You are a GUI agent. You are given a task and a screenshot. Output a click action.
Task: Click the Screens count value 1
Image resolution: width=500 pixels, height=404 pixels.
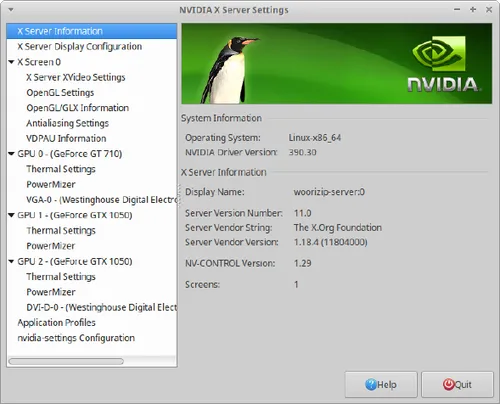[x=296, y=285]
